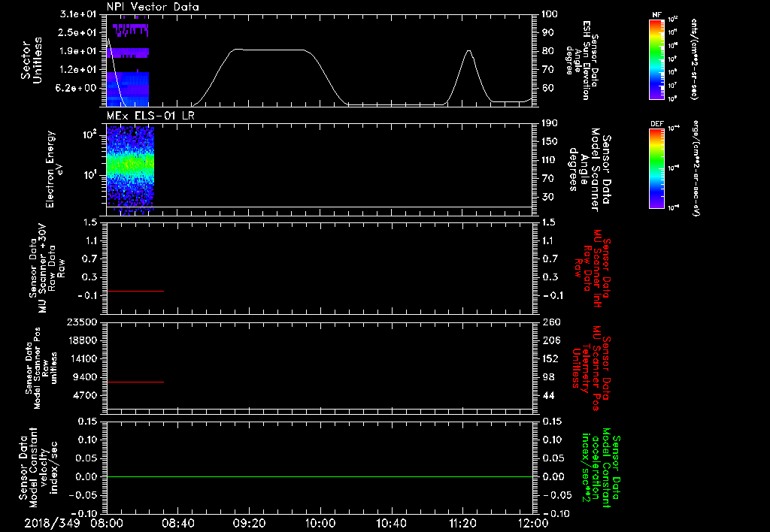Viewport: 770px width, 532px height.
Task: Click the 4700 scanner position tick
Action: (84, 395)
